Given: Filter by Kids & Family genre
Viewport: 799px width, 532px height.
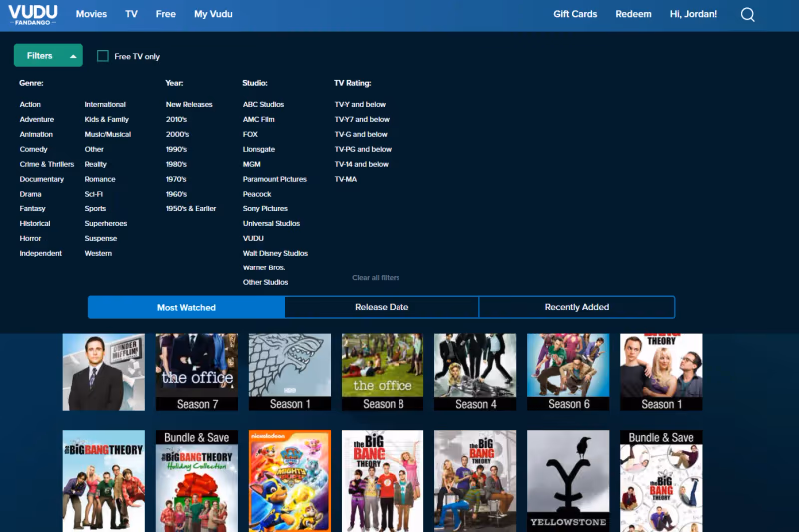Looking at the screenshot, I should click(107, 119).
